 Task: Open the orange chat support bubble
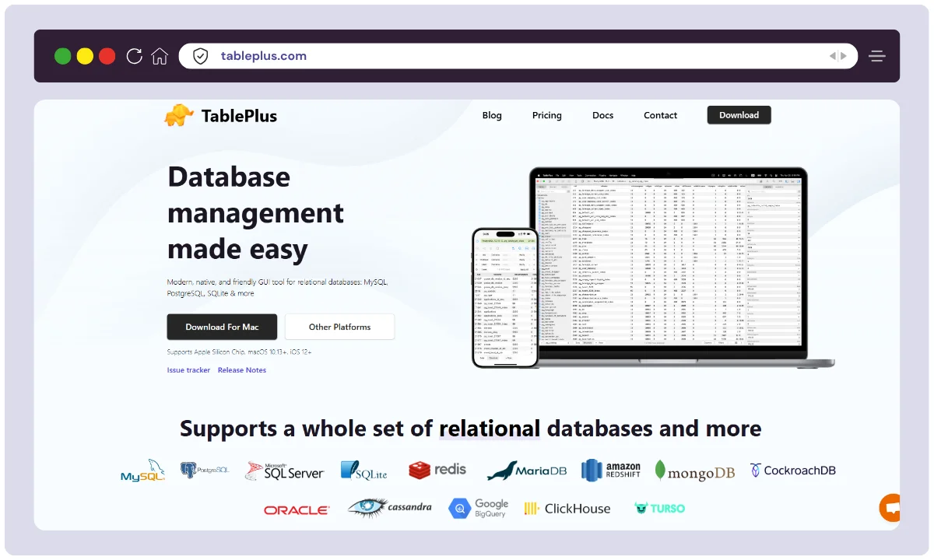890,508
